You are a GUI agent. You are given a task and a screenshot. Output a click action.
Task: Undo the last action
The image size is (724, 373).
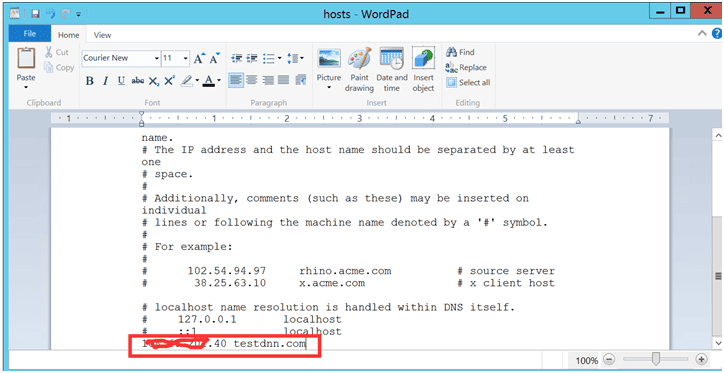(x=50, y=14)
